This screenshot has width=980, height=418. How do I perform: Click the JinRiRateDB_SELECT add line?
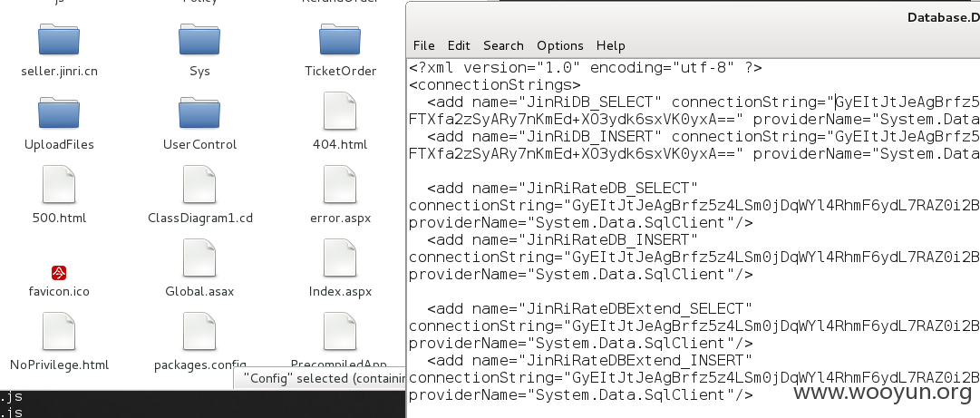click(x=562, y=188)
